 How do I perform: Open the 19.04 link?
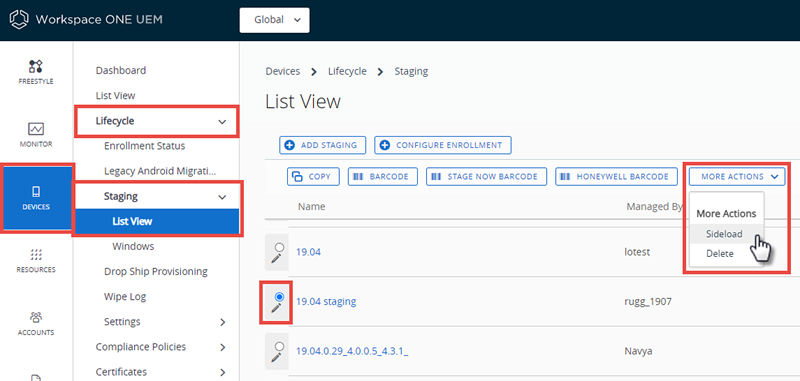308,251
